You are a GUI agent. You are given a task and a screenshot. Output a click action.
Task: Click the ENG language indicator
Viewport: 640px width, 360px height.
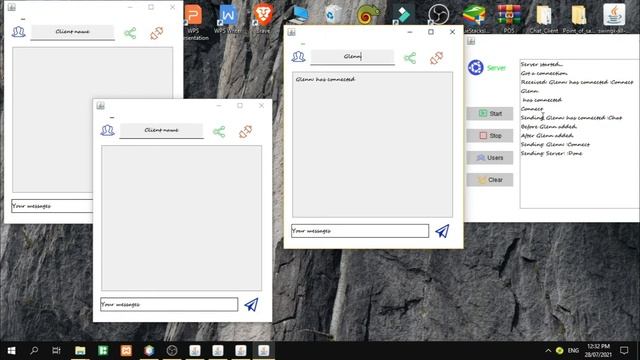click(573, 351)
